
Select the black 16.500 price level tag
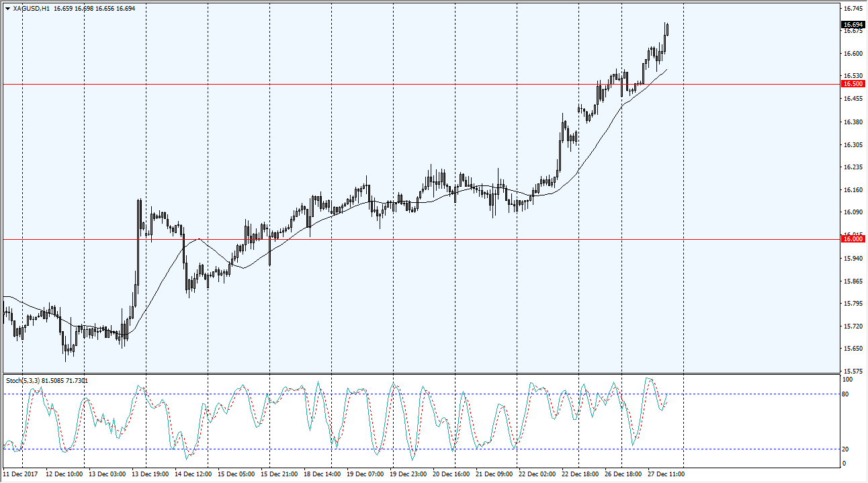point(853,84)
